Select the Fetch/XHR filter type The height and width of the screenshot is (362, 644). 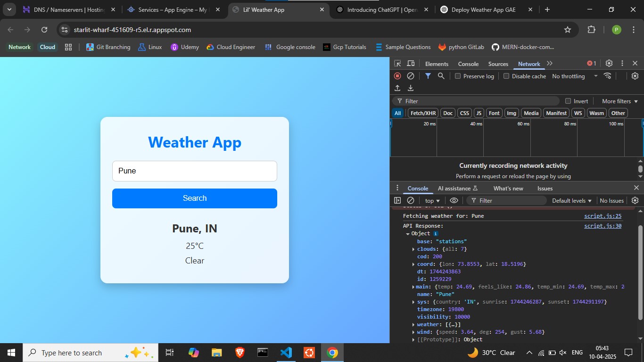pos(423,113)
